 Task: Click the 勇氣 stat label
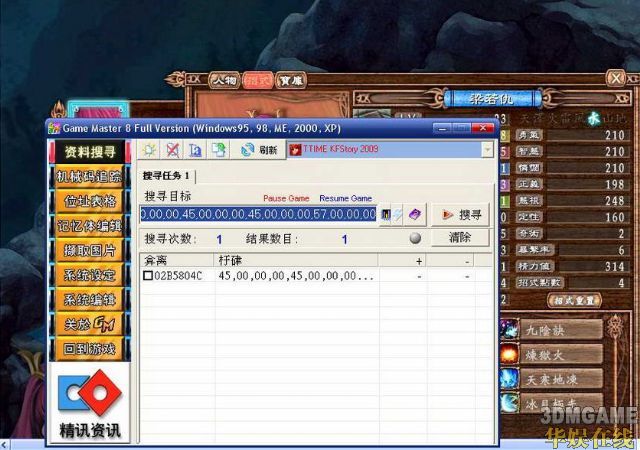(x=529, y=135)
